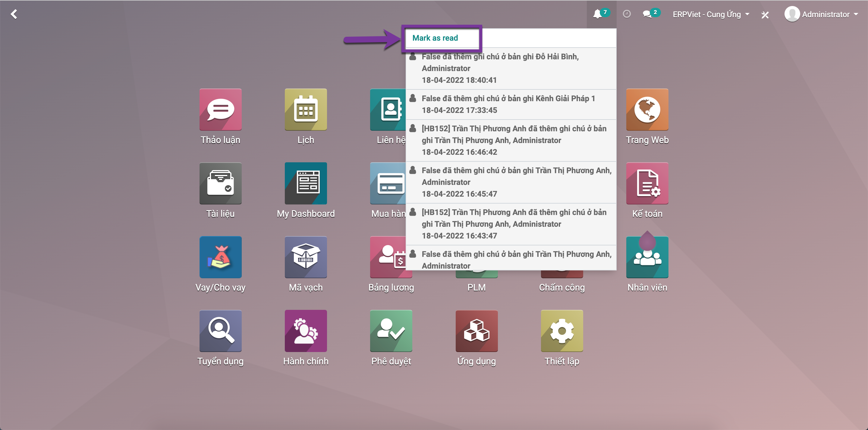Image resolution: width=868 pixels, height=430 pixels.
Task: Open notification about Đỗ Hải Bình record
Action: (x=511, y=68)
